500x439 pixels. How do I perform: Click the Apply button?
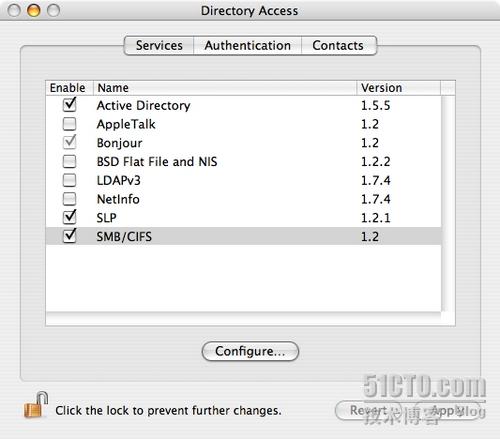(x=447, y=410)
